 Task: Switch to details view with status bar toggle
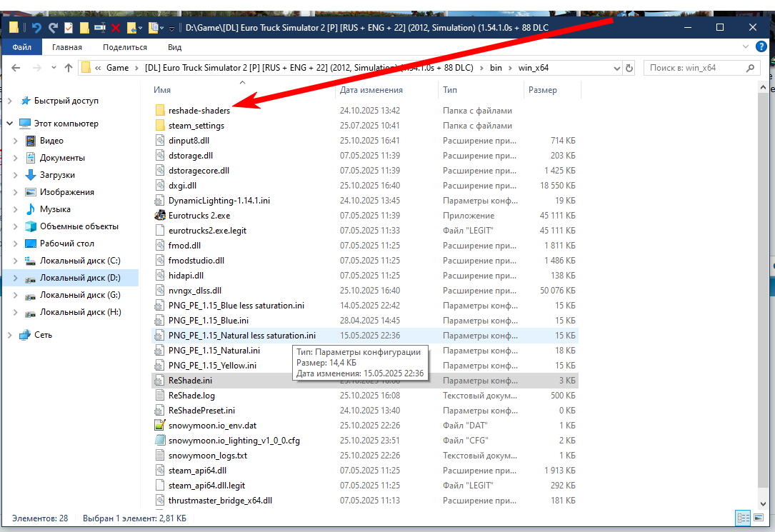[x=744, y=518]
